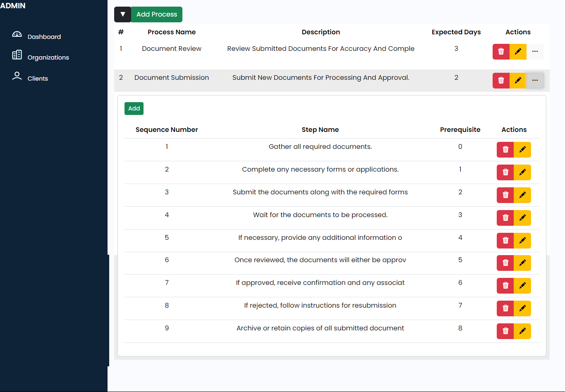Screen dimensions: 565x392
Task: Click the Clients person icon
Action: tap(17, 76)
